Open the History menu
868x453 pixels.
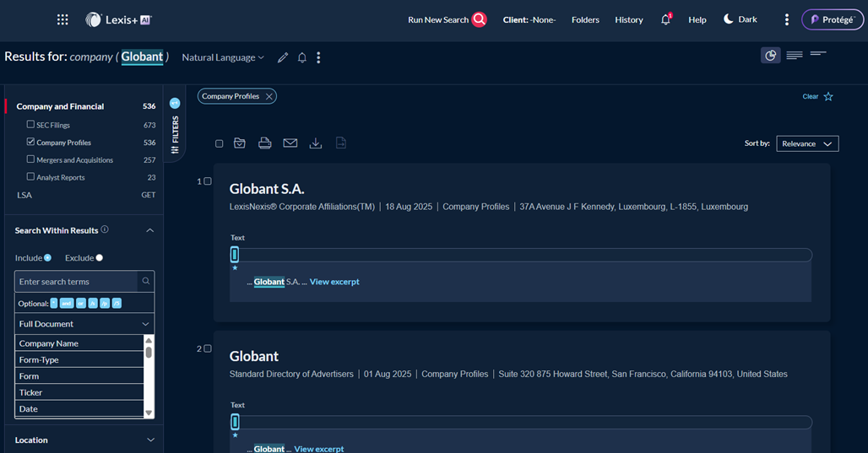(628, 19)
